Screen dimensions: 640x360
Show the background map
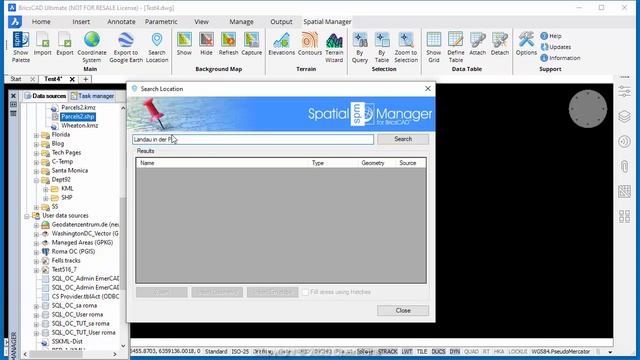[x=184, y=44]
